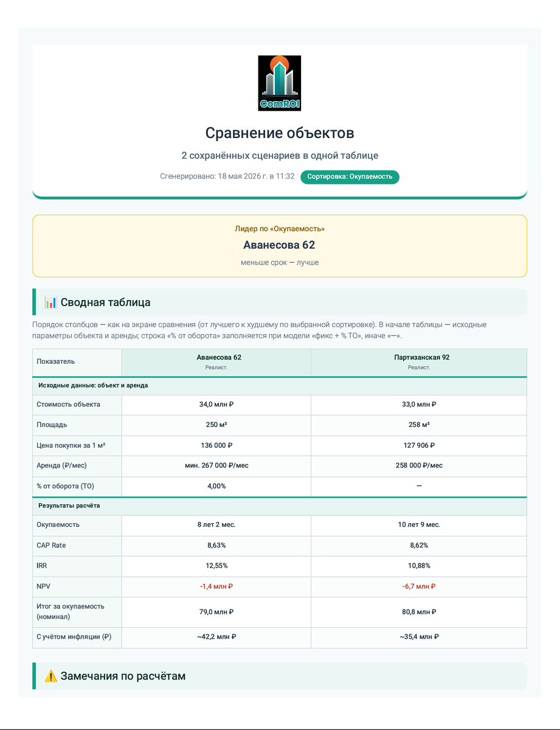
Task: Select the red value -6,7 млн ₽
Action: point(419,586)
